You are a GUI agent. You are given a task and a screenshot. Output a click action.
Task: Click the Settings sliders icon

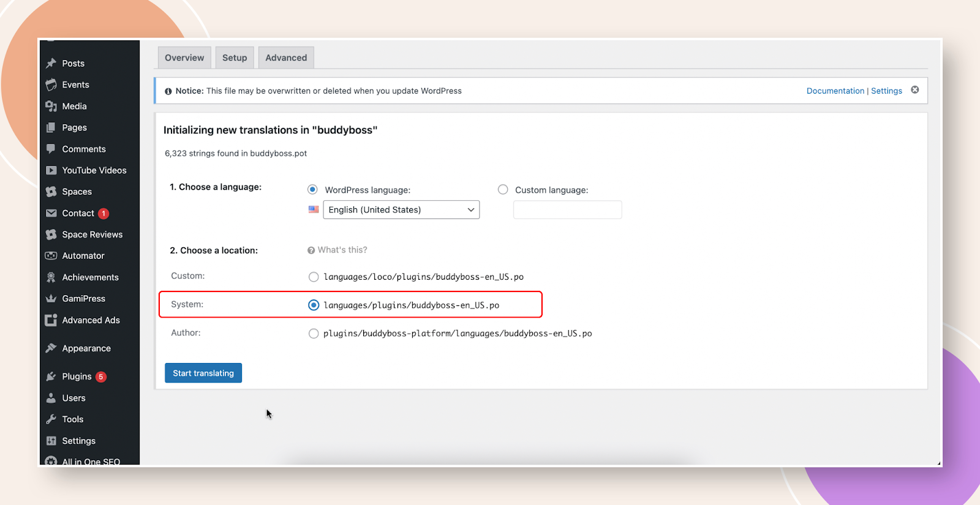pyautogui.click(x=51, y=441)
